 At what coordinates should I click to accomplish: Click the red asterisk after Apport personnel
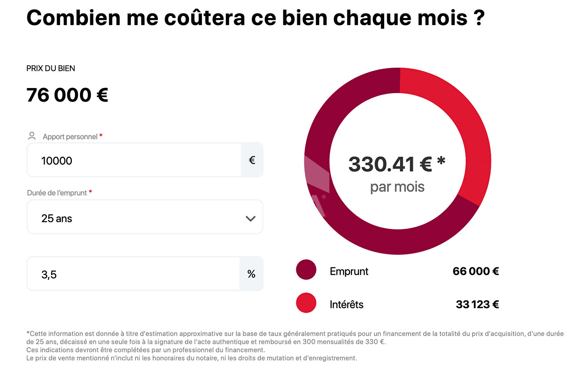tap(101, 136)
